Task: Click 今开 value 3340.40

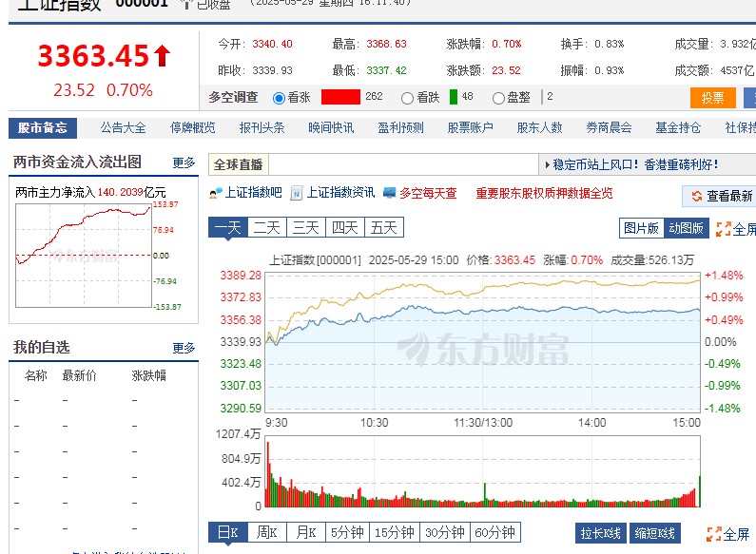Action: [272, 44]
